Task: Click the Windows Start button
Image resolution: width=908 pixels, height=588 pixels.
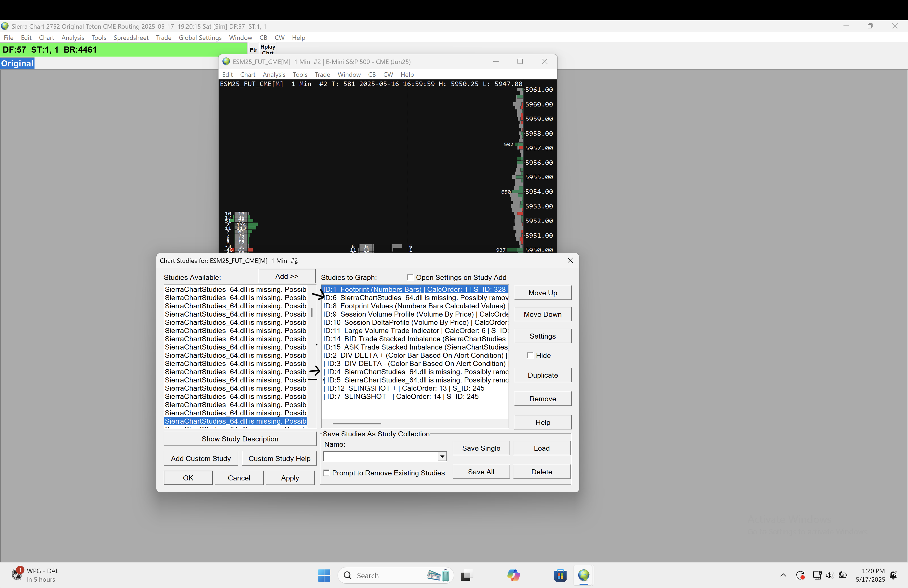Action: point(324,575)
